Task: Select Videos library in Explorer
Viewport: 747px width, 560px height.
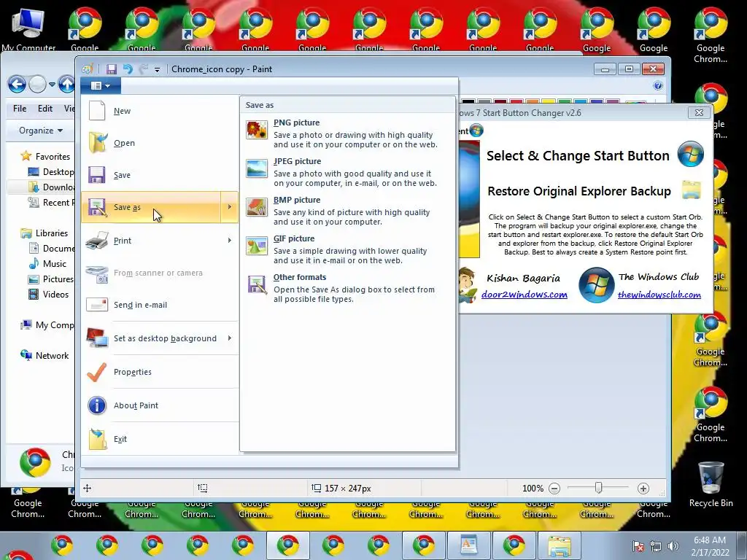Action: [55, 295]
